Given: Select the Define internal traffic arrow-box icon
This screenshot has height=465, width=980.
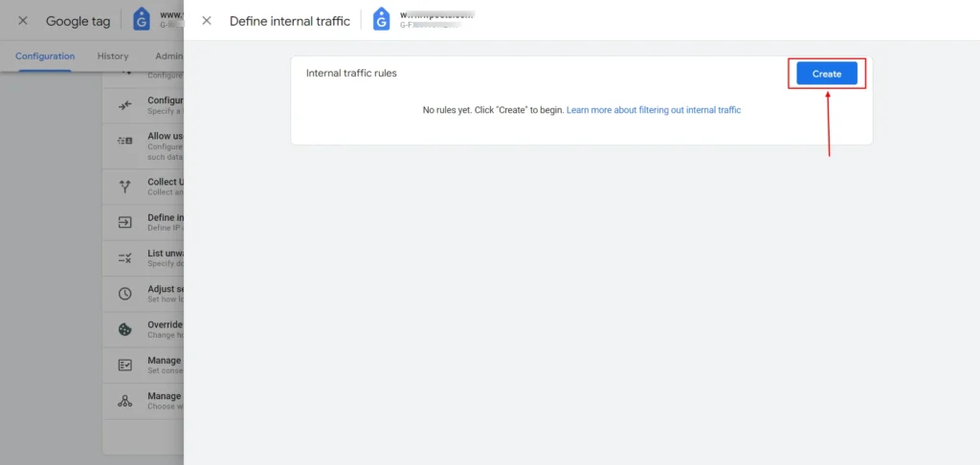Looking at the screenshot, I should click(x=125, y=222).
